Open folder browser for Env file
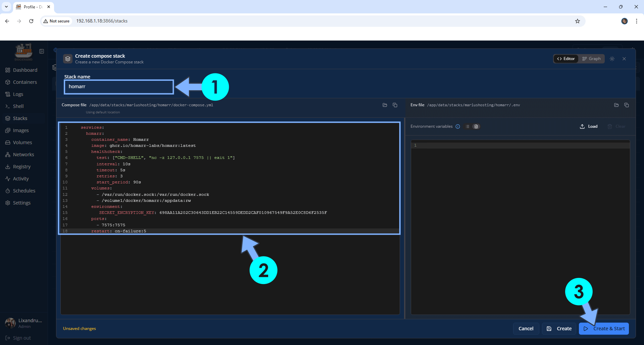 (616, 105)
